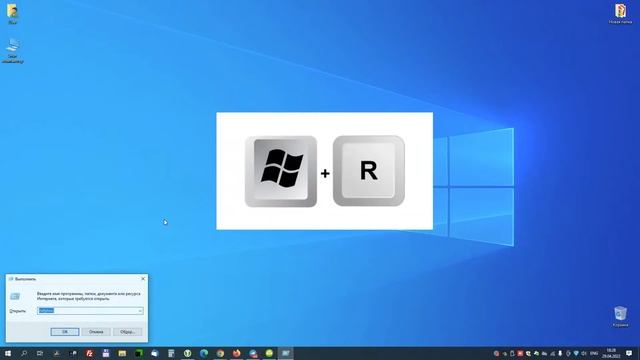
Task: Select the Recycle Bin desktop icon
Action: pyautogui.click(x=620, y=316)
